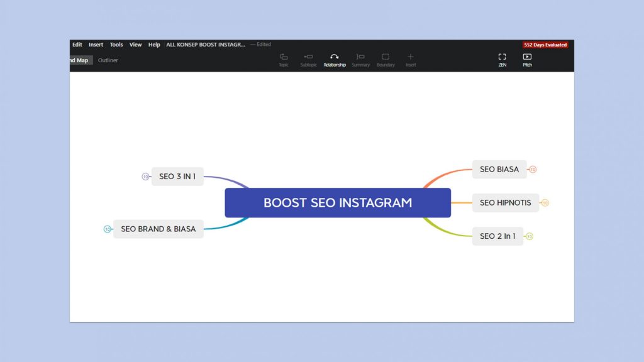
Task: Switch to the Mind Map tab
Action: tap(81, 60)
